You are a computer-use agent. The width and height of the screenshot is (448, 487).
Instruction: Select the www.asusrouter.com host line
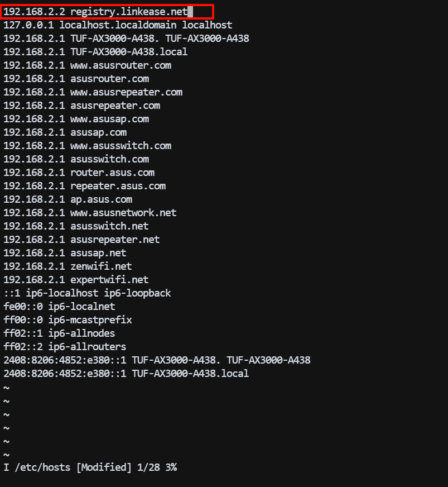pos(87,65)
